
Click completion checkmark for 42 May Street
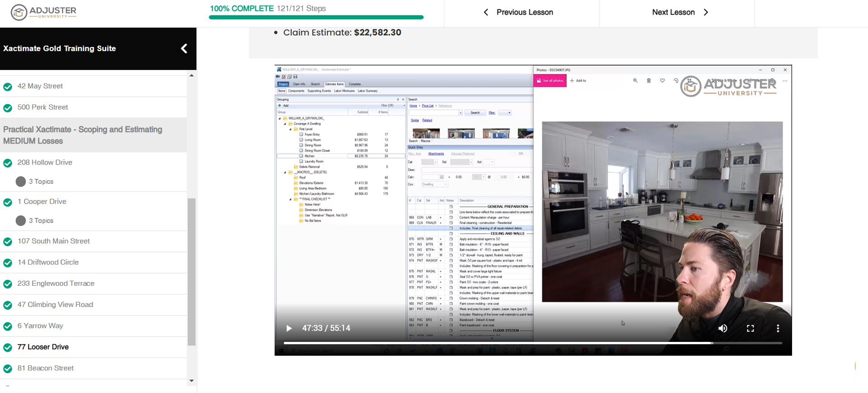point(8,86)
